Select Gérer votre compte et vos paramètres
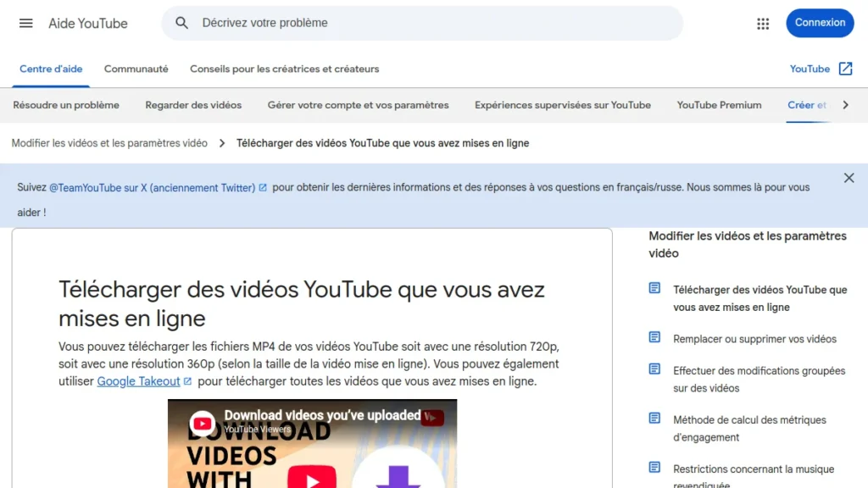The height and width of the screenshot is (488, 868). pos(359,105)
